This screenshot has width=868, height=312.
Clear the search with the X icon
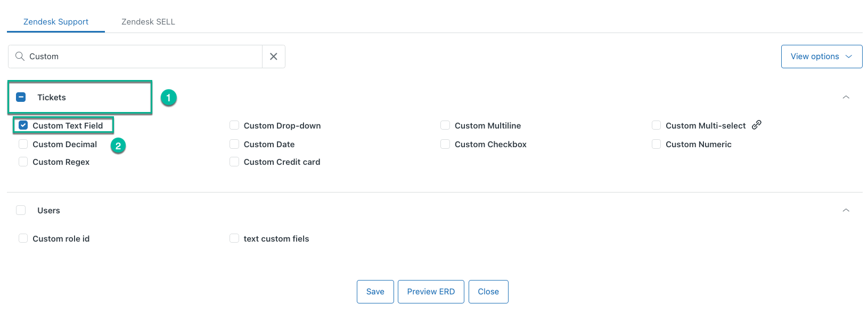274,57
